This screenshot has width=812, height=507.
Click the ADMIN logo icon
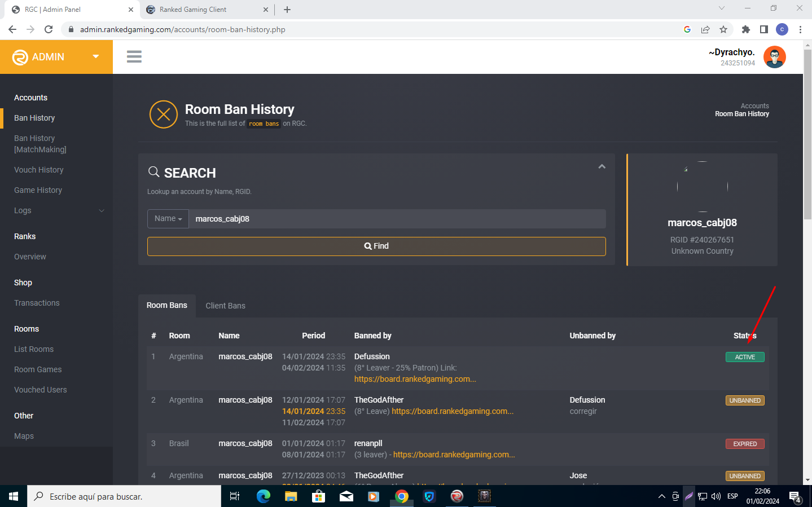[20, 57]
